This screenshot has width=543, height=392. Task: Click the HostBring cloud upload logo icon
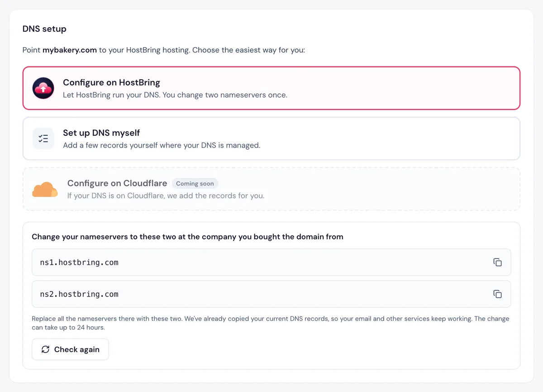43,88
